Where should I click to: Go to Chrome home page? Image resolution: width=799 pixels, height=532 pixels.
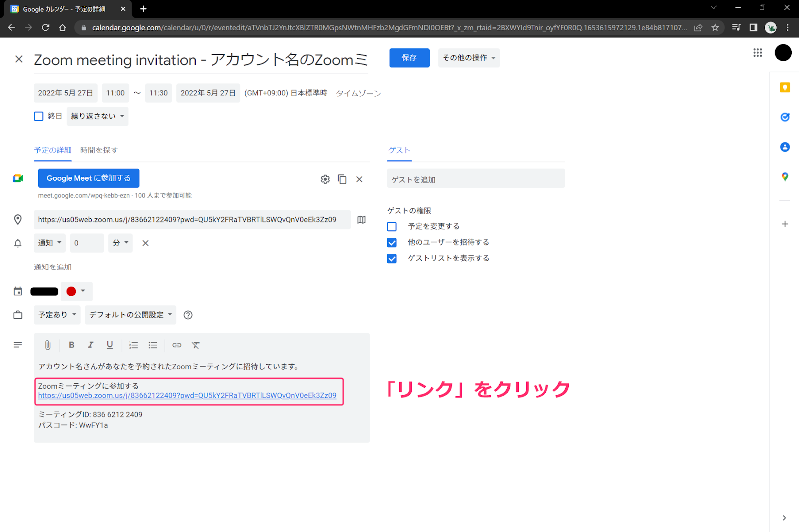click(x=62, y=28)
